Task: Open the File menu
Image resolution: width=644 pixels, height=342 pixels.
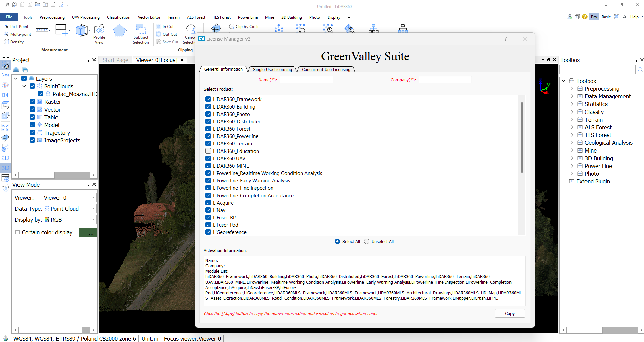Action: pos(9,17)
